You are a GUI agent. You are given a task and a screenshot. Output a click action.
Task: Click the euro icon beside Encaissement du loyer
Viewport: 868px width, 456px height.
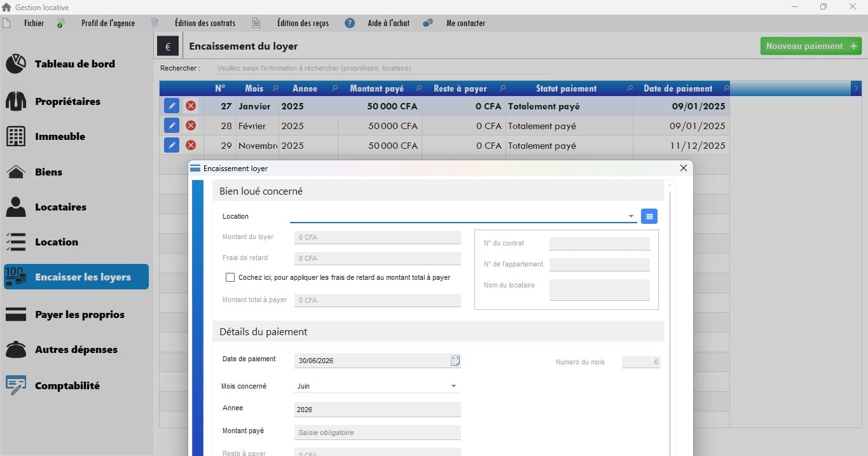tap(168, 46)
